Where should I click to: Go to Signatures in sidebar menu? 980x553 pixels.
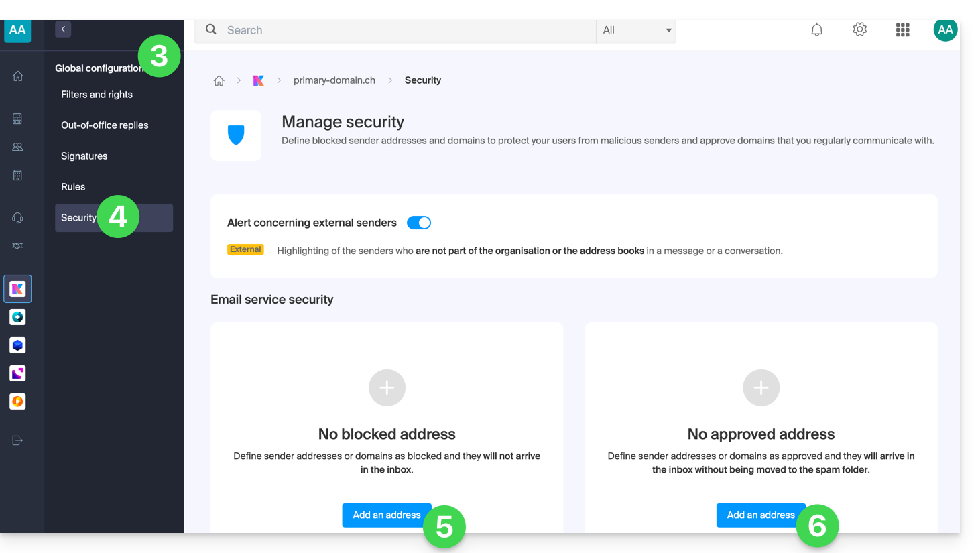[x=84, y=156]
